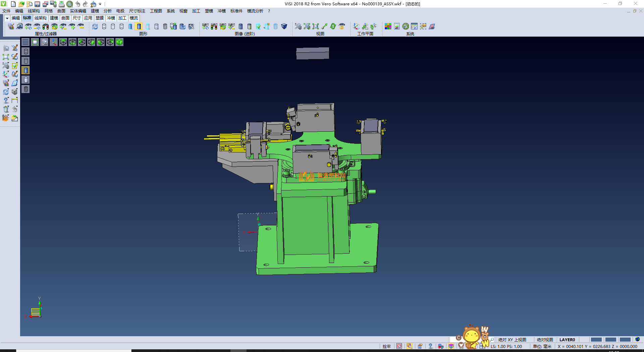Click the save file icon
The height and width of the screenshot is (352, 644).
[x=37, y=4]
